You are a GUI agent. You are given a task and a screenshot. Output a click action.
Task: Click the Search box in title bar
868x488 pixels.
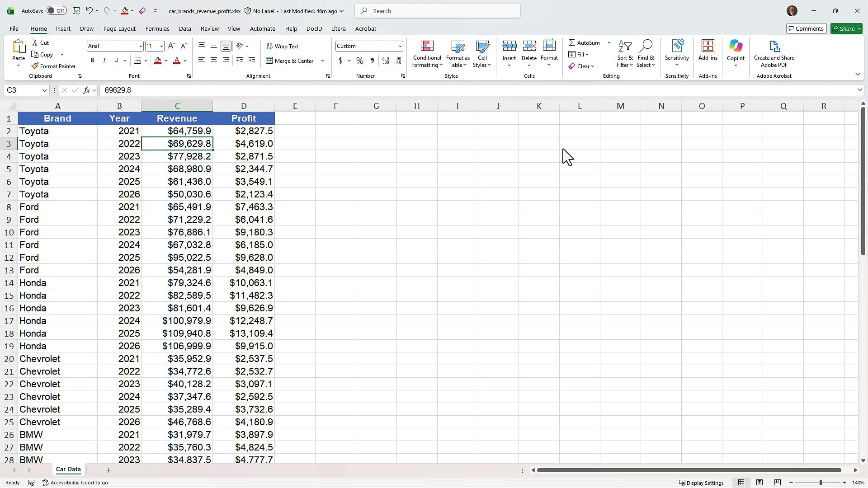[x=438, y=11]
